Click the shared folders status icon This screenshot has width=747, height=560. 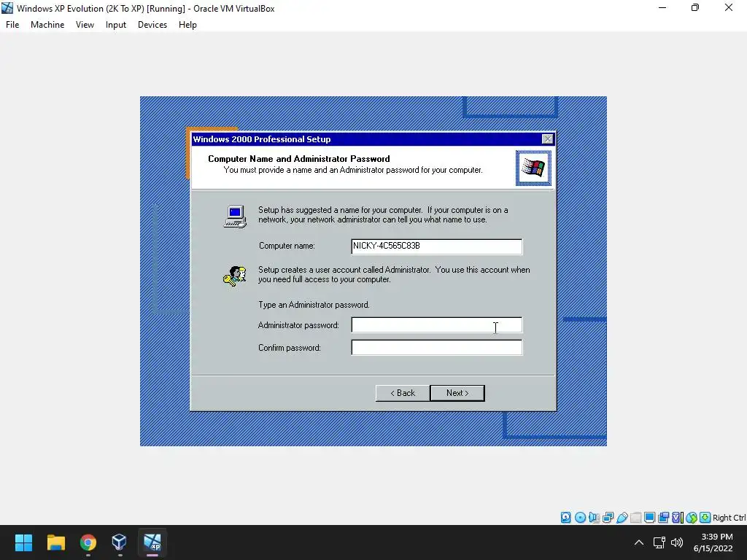coord(635,518)
